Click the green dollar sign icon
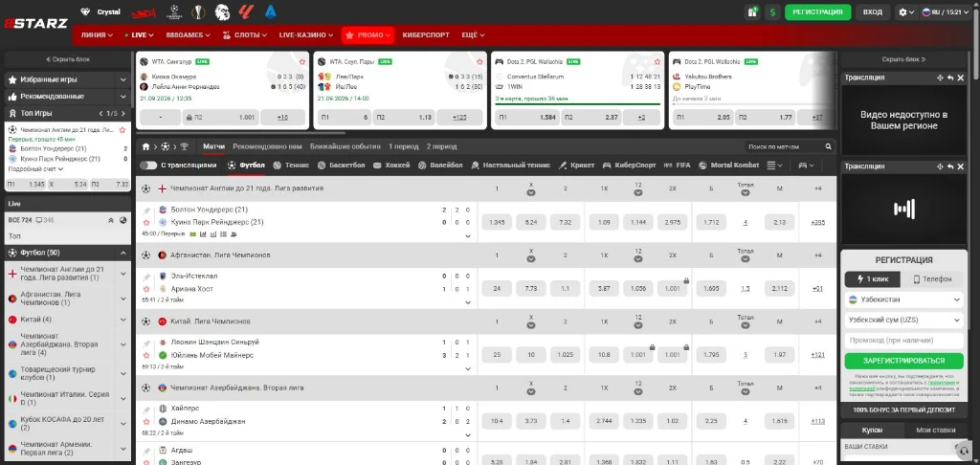 click(x=772, y=11)
